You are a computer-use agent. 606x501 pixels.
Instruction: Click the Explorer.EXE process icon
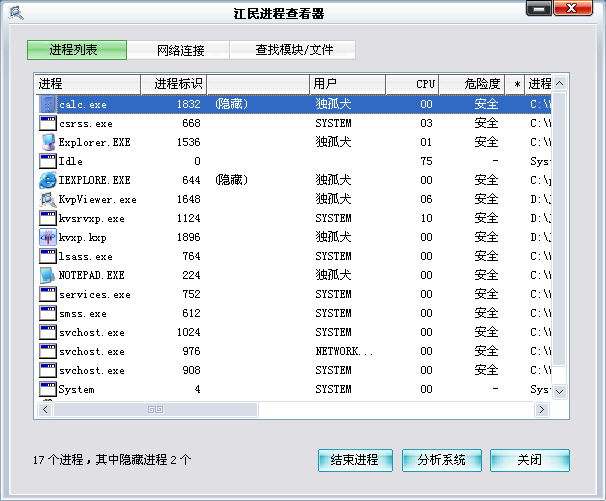[48, 142]
